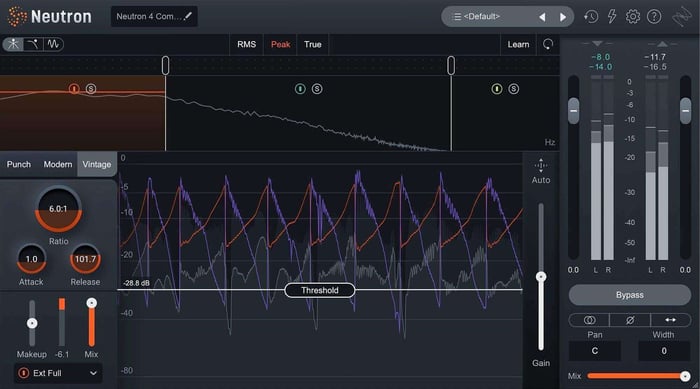The height and width of the screenshot is (389, 700).
Task: Select RMS detection mode
Action: click(x=246, y=44)
